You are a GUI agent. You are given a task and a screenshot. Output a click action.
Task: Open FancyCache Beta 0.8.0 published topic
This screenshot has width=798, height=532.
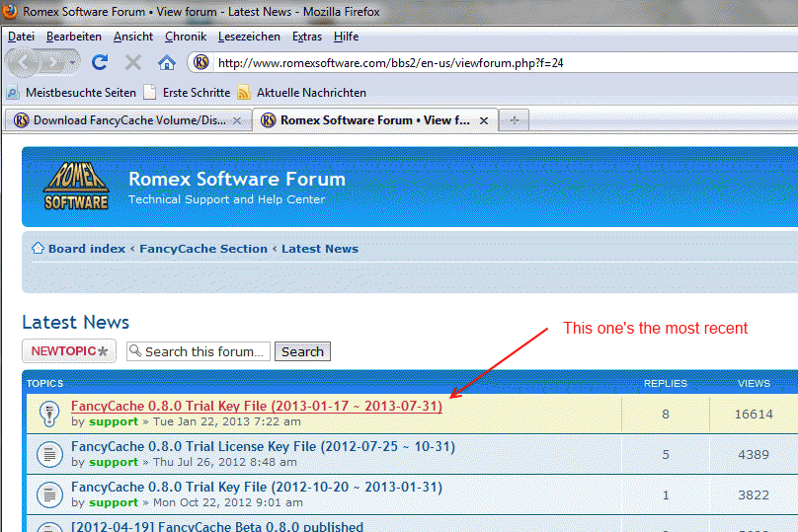pyautogui.click(x=217, y=526)
